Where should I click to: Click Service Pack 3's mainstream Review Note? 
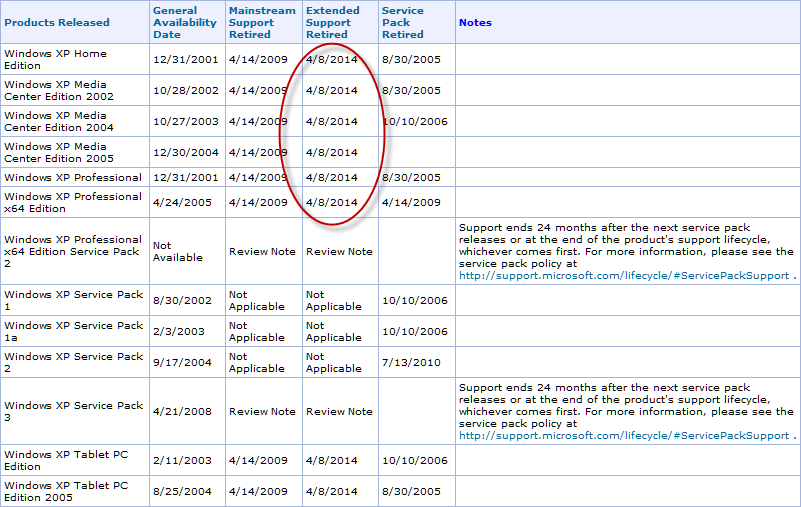click(x=262, y=411)
